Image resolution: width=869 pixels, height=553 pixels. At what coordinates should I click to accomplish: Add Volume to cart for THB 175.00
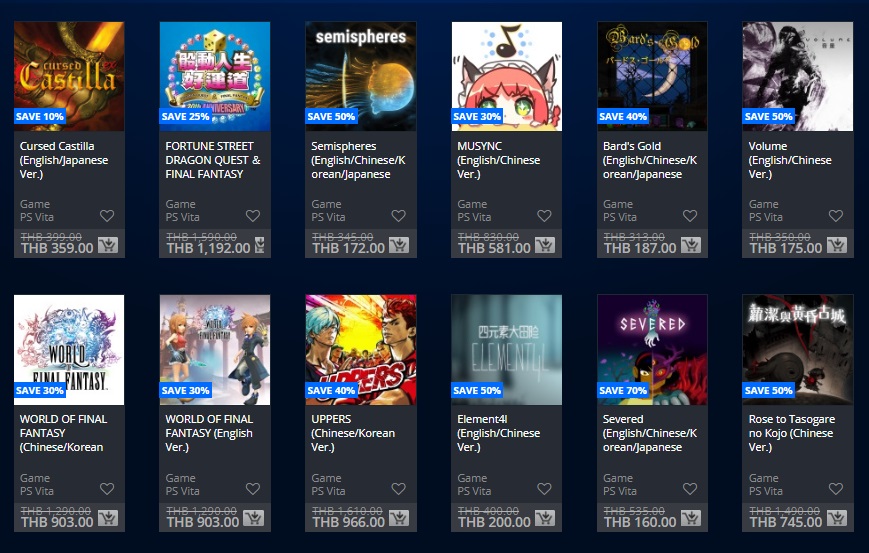click(836, 245)
